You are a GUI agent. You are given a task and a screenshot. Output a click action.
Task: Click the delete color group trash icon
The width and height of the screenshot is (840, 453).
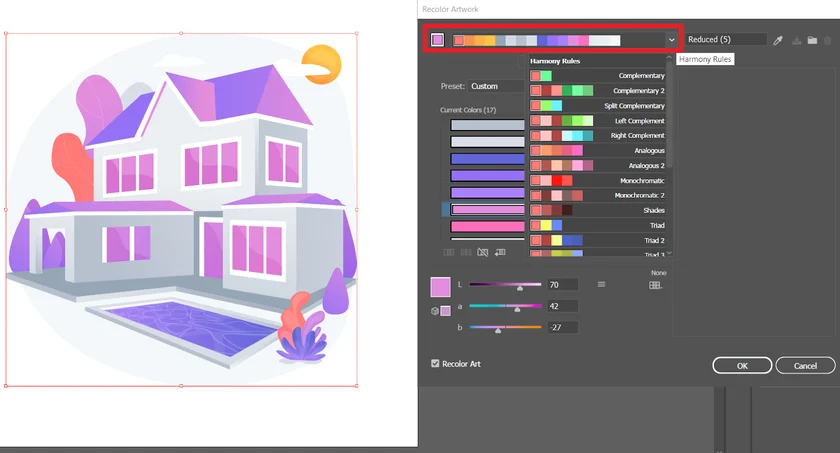[x=827, y=40]
